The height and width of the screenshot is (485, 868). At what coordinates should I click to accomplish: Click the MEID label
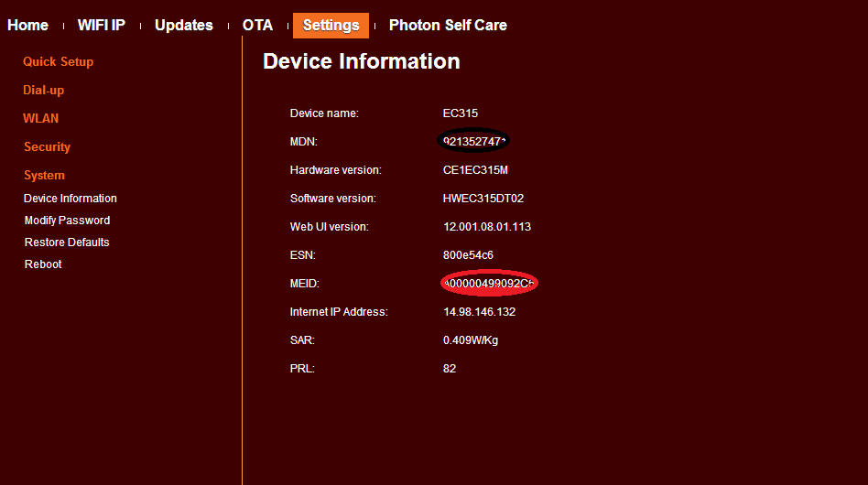[x=305, y=284]
